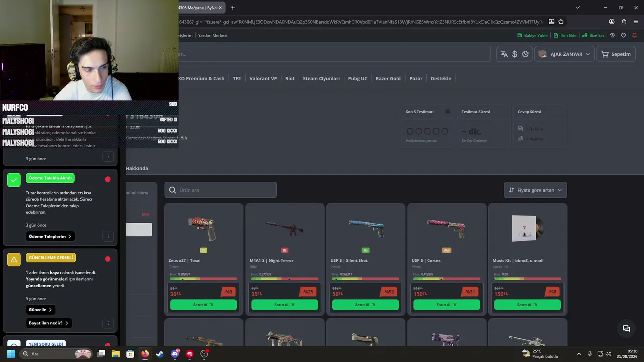The image size is (644, 362).
Task: Click the site search bar at top
Action: (x=334, y=54)
